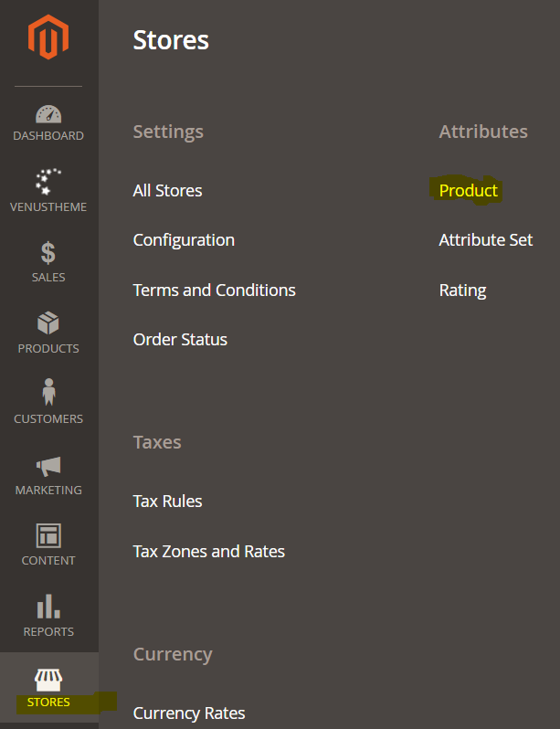
Task: Go to Currency Rates
Action: tap(189, 713)
